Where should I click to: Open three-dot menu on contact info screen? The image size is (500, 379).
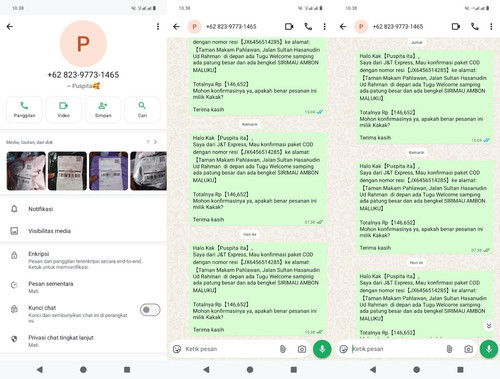coord(158,27)
